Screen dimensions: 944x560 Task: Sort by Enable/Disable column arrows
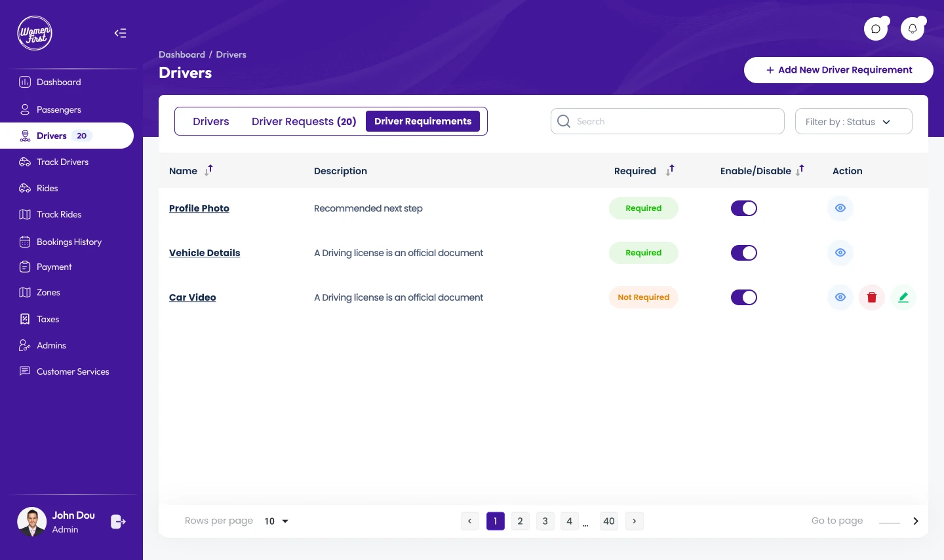(x=800, y=170)
